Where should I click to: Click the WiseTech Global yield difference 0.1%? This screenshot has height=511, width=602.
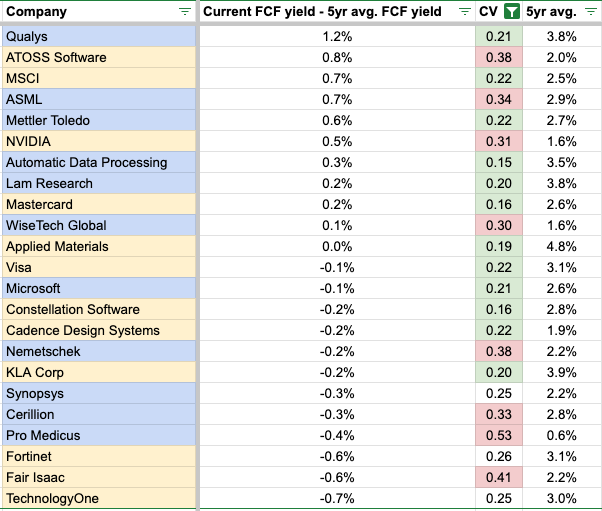tap(337, 225)
